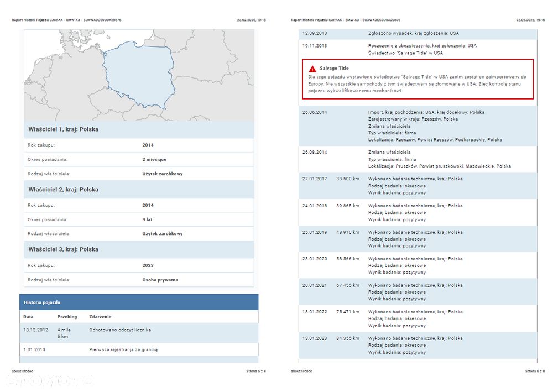Click the date '1.01.2013' row
This screenshot has height=392, width=553.
pyautogui.click(x=34, y=349)
